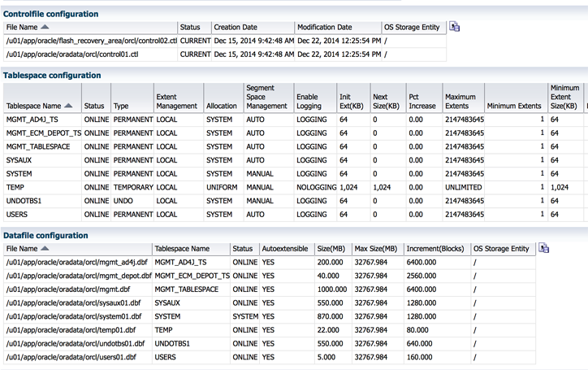Select the sysaux01.dbf datafile path
The width and height of the screenshot is (588, 370).
[73, 303]
